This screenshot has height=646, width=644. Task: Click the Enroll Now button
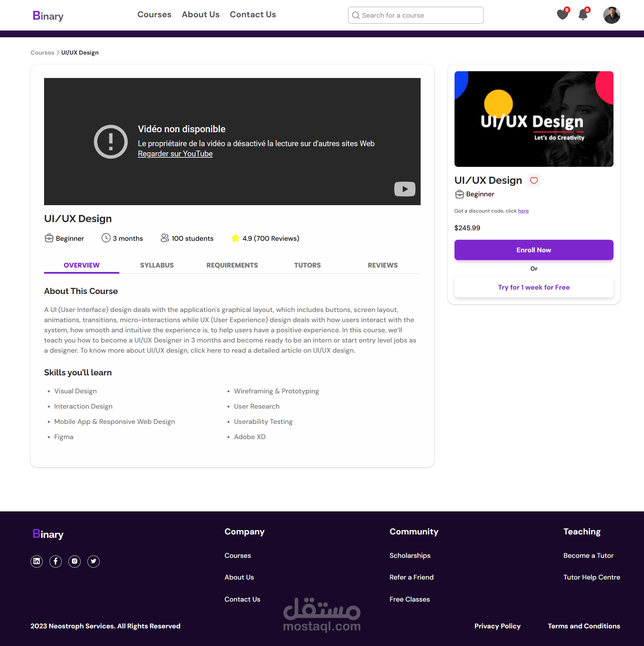click(534, 250)
